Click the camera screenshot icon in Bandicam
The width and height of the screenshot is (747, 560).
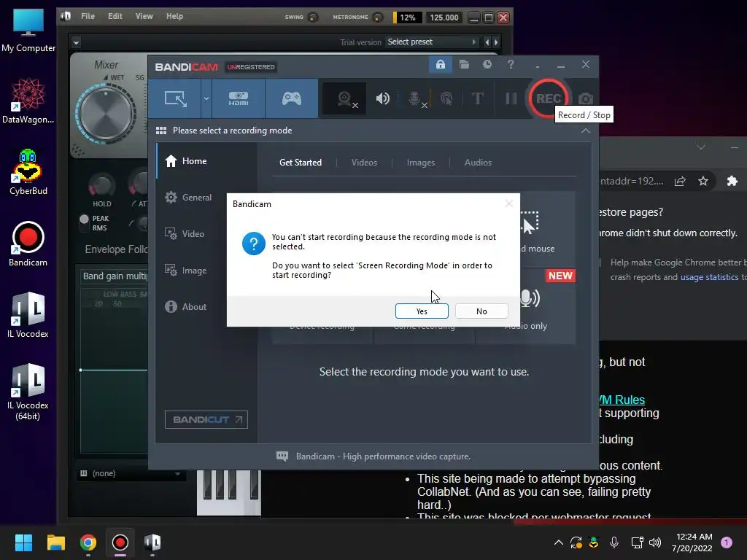pyautogui.click(x=586, y=98)
